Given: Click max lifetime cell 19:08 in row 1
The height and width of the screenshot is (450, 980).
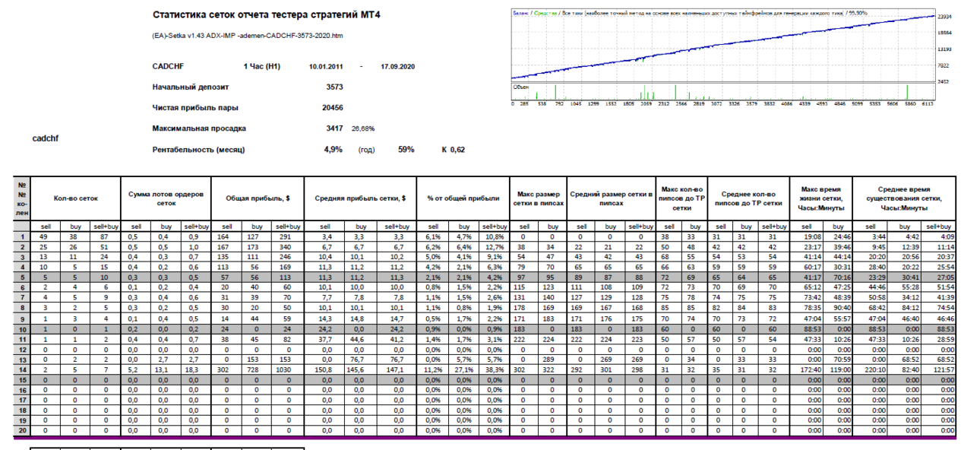Looking at the screenshot, I should click(808, 237).
